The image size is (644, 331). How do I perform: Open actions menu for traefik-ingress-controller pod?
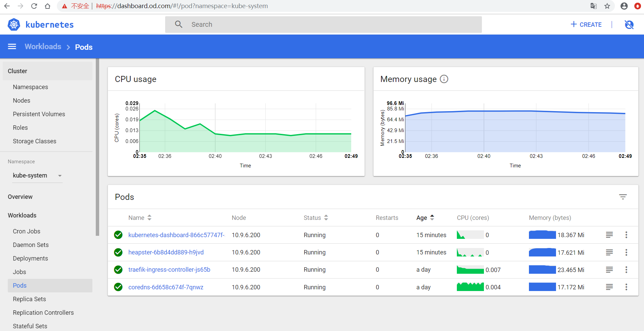pyautogui.click(x=626, y=270)
